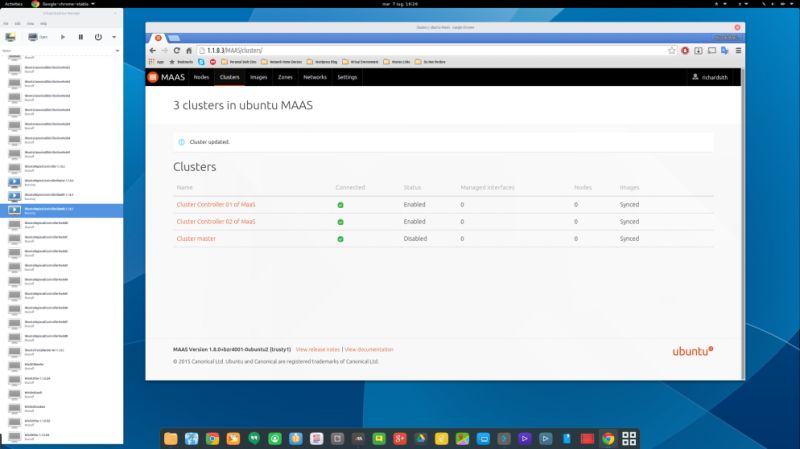
Task: Click the Google Translate extension icon
Action: click(x=724, y=51)
